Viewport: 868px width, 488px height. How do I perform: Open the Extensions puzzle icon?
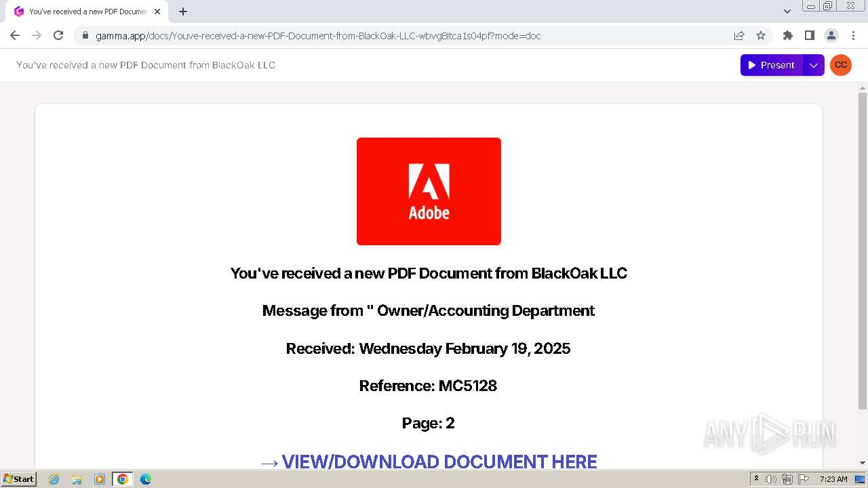(787, 35)
